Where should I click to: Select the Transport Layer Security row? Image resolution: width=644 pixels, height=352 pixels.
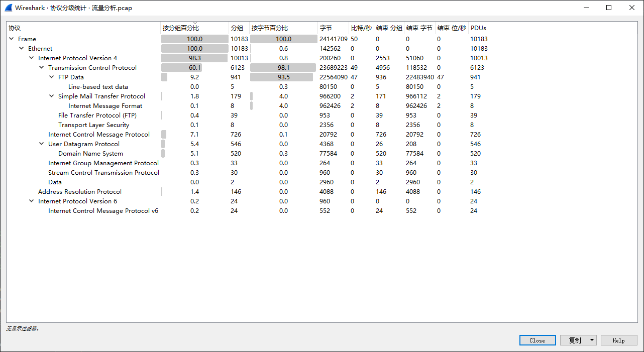point(321,125)
